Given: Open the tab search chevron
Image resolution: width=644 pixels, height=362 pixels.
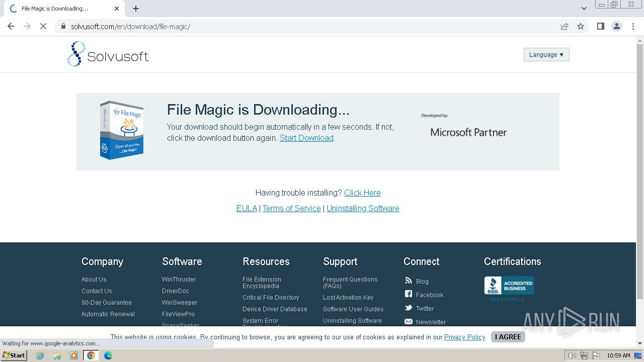Looking at the screenshot, I should [584, 8].
